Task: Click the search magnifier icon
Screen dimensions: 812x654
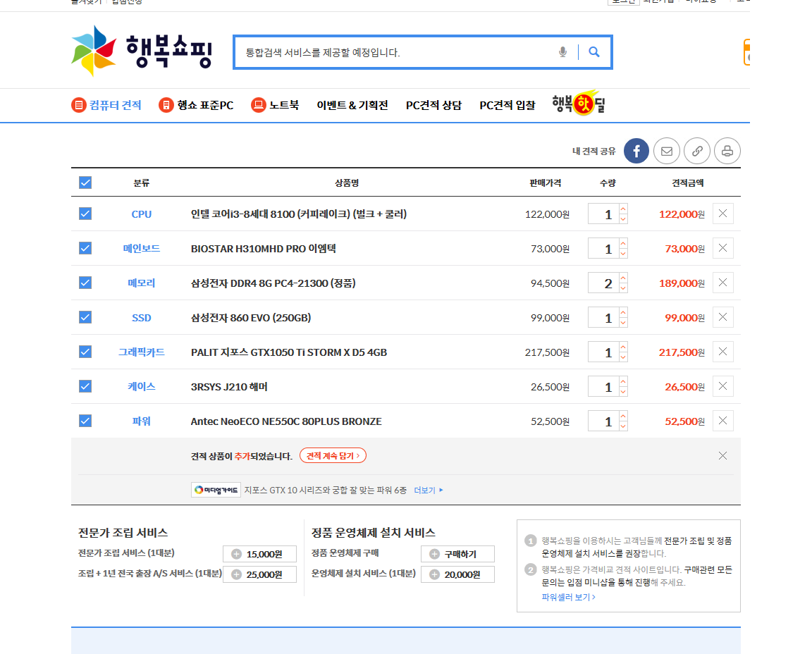Action: pos(594,51)
